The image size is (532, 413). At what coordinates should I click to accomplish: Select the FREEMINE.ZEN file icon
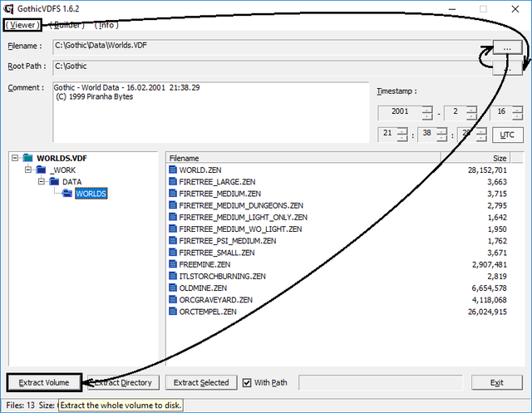(x=173, y=264)
